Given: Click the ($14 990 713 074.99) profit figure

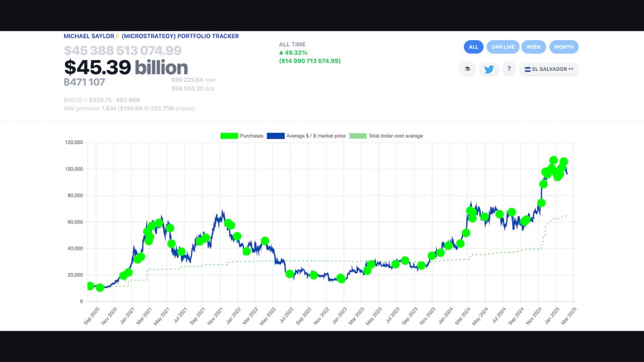Looking at the screenshot, I should (x=310, y=61).
